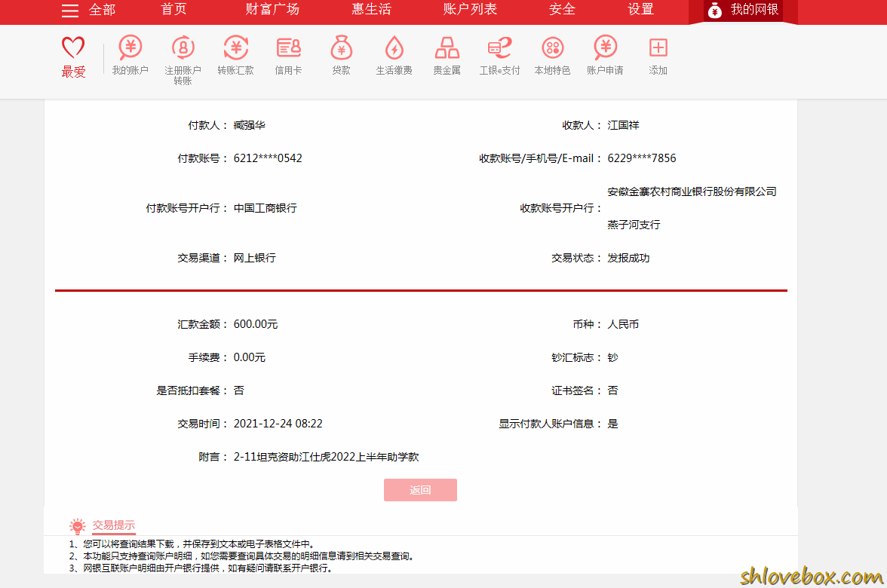Select the payee name 江国祥
This screenshot has width=887, height=588.
point(623,125)
